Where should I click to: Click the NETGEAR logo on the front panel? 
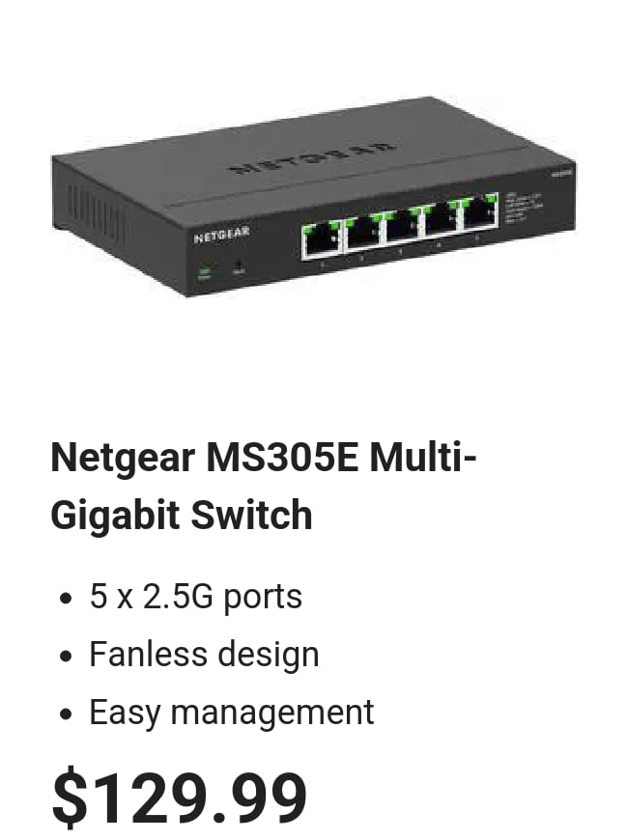[x=221, y=235]
